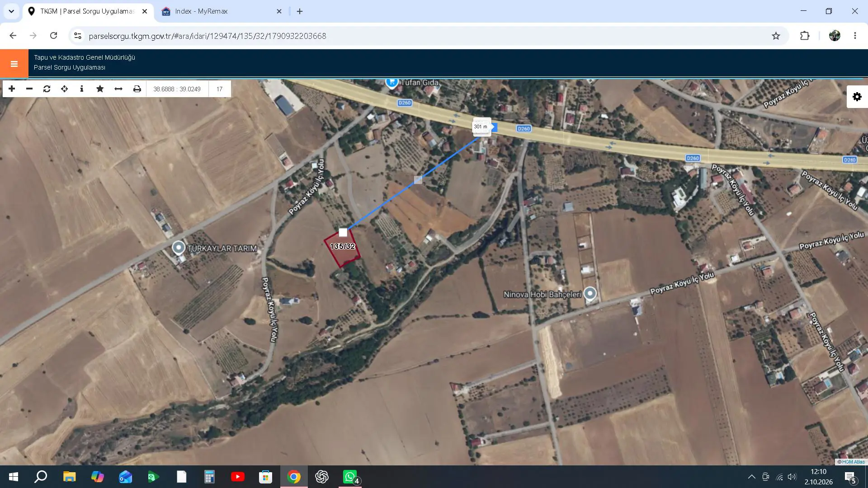Click the TÜRKAYLAR TARIM location pin
The width and height of the screenshot is (868, 488).
click(x=179, y=248)
